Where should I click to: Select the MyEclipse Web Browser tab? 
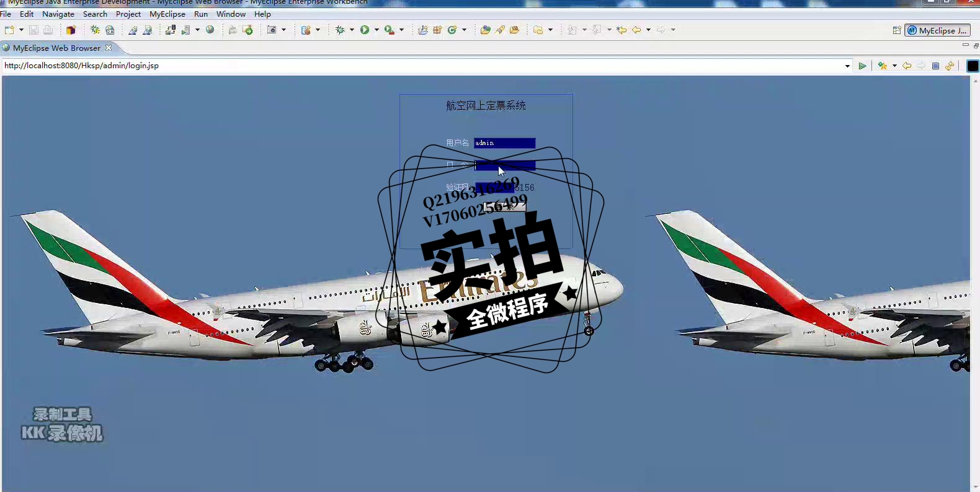(x=56, y=48)
